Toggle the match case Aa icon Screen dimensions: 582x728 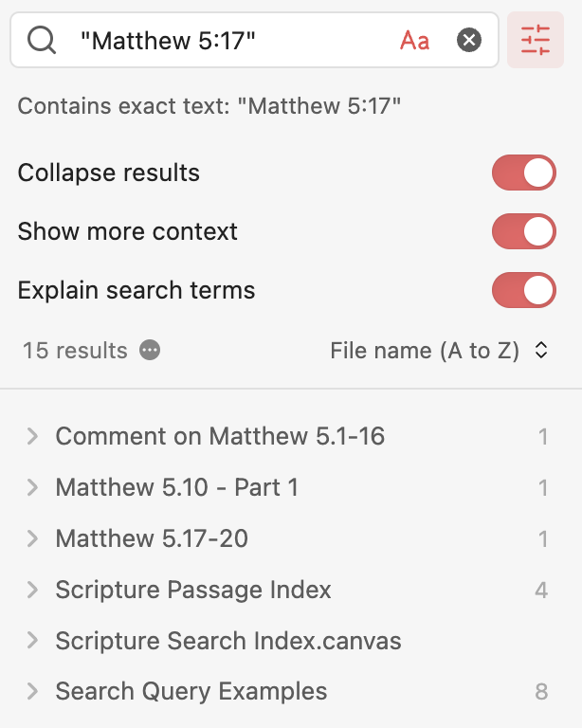tap(414, 40)
